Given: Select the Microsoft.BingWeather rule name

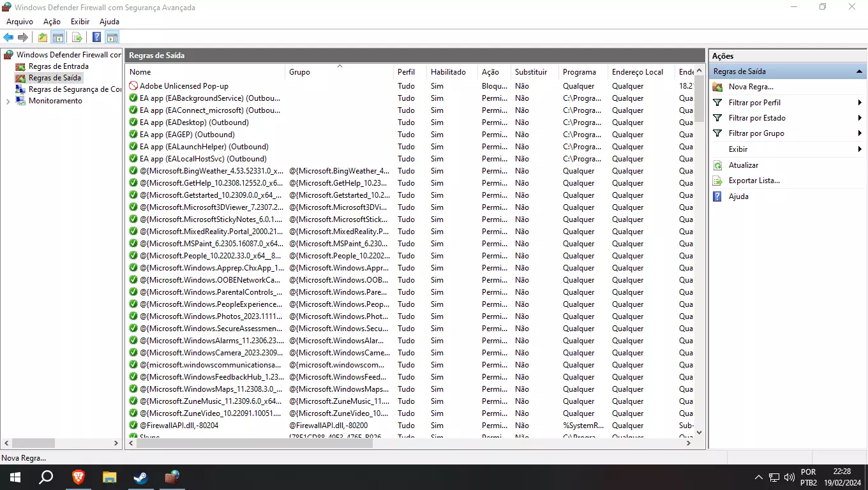Looking at the screenshot, I should click(x=211, y=171).
